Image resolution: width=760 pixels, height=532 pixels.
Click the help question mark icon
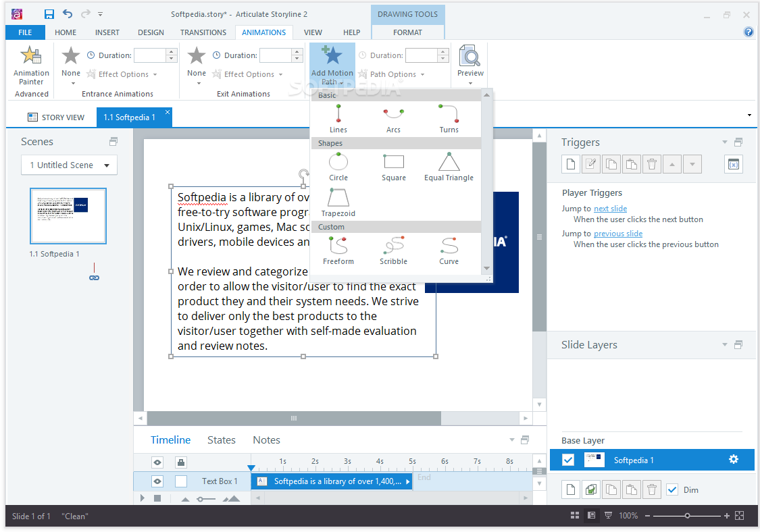pyautogui.click(x=748, y=32)
